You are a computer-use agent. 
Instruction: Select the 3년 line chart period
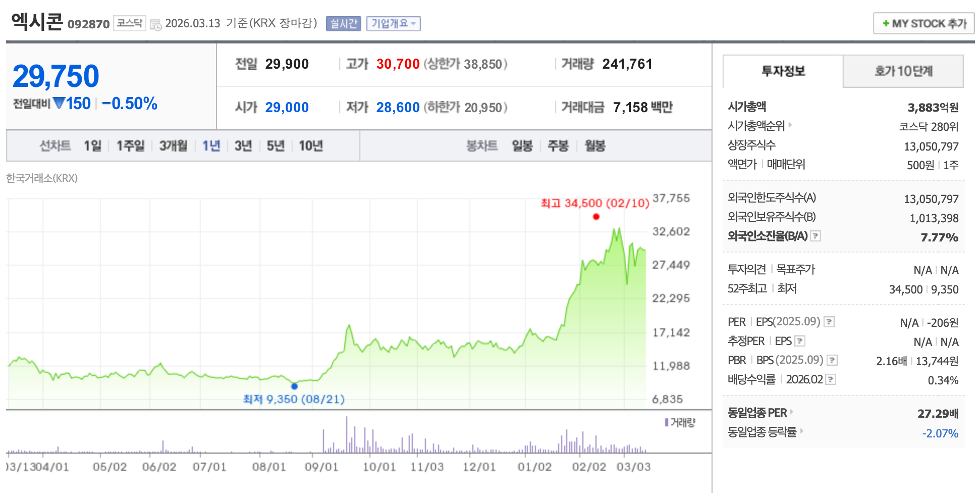tap(243, 146)
